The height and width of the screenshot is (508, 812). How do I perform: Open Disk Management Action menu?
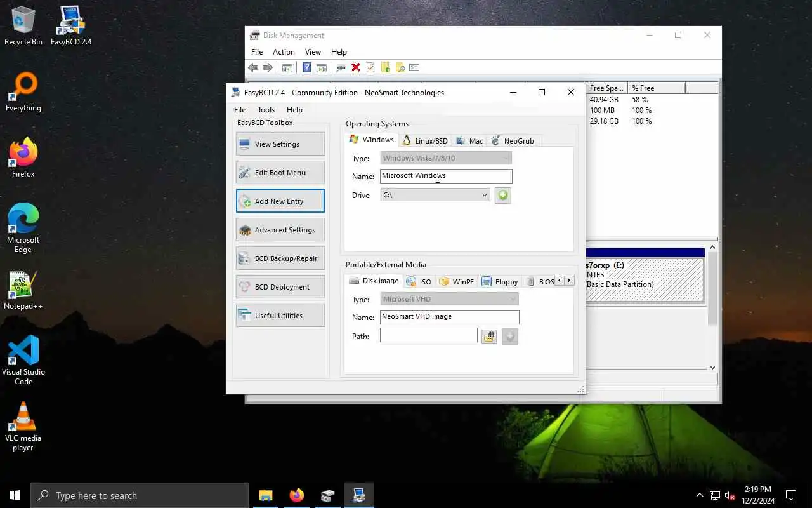(x=284, y=52)
